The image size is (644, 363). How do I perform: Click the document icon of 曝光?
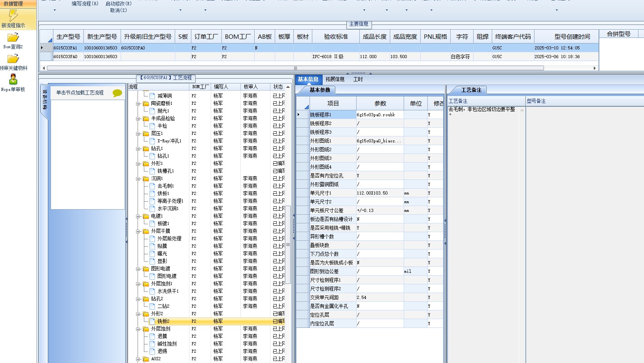pos(152,254)
